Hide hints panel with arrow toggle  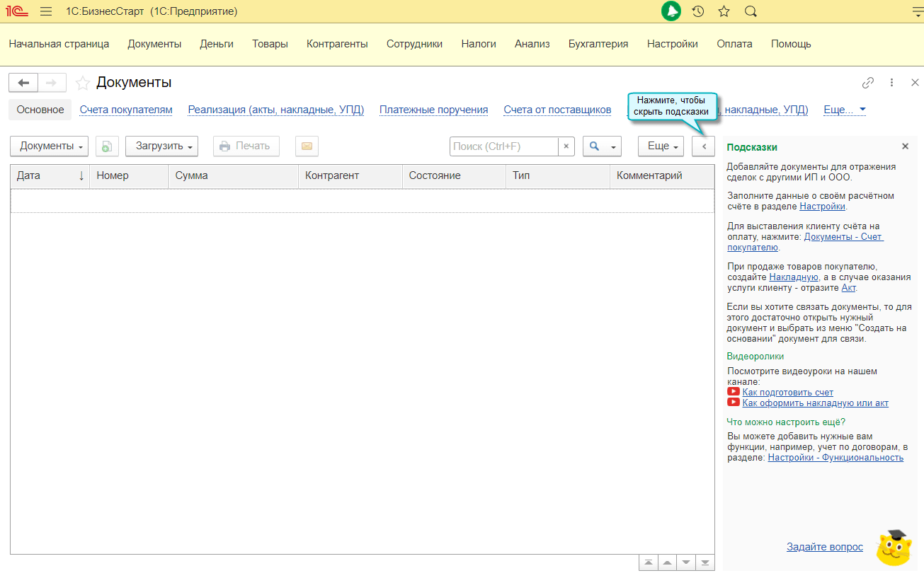pos(703,146)
